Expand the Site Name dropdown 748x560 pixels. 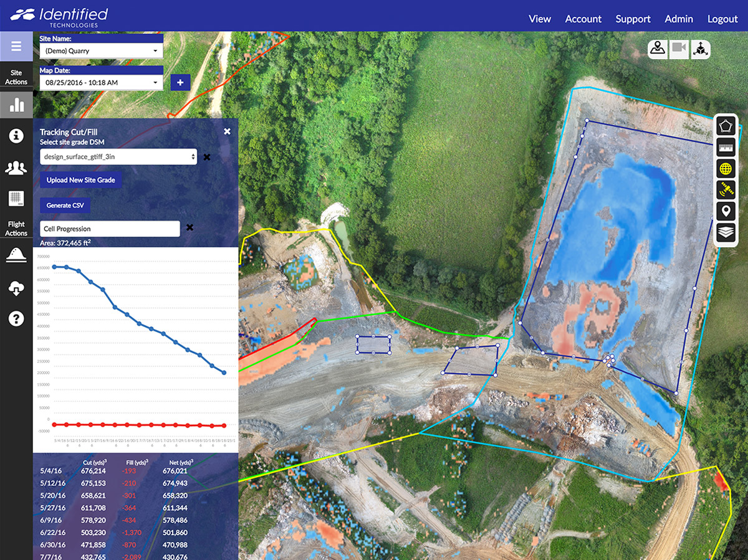[x=101, y=51]
